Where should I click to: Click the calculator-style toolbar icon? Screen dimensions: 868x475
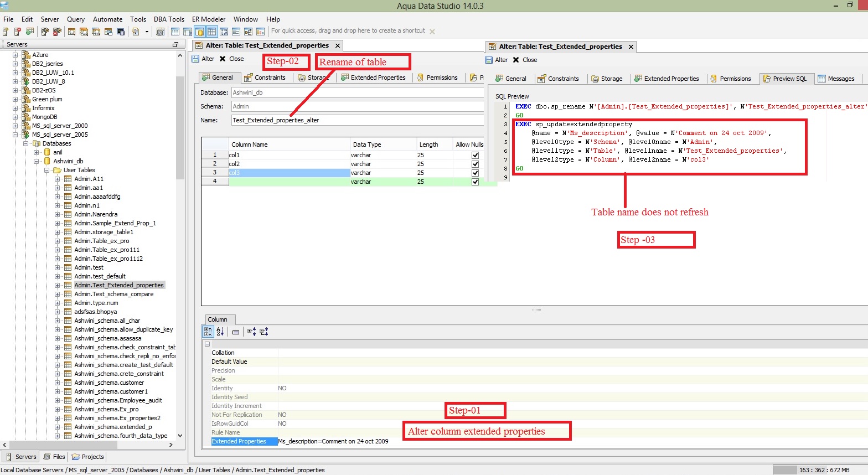pos(161,32)
